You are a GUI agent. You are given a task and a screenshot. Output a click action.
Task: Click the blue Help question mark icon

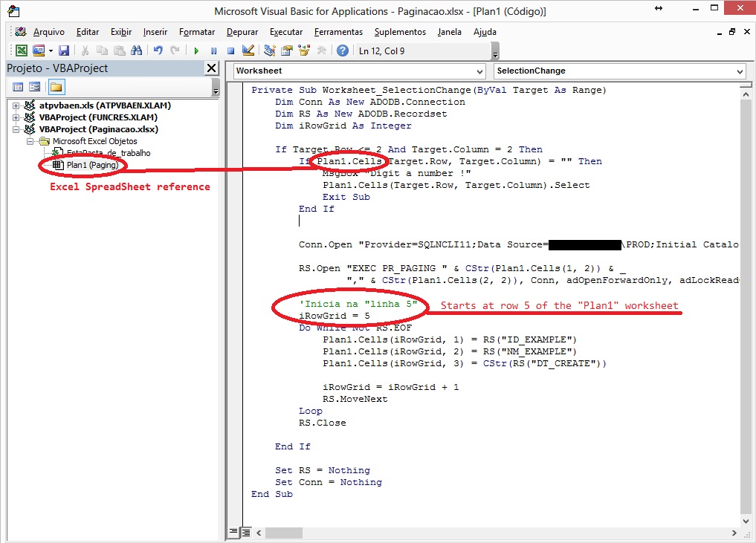click(x=343, y=51)
